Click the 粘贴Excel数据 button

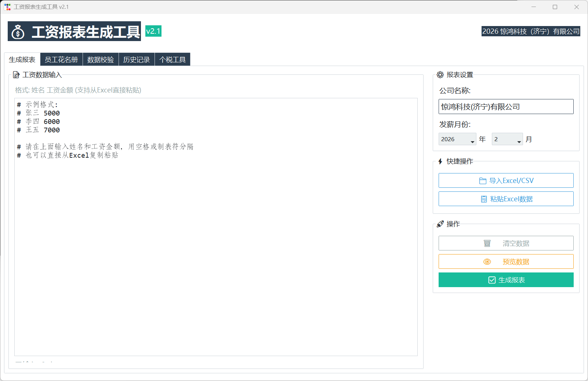(x=506, y=199)
